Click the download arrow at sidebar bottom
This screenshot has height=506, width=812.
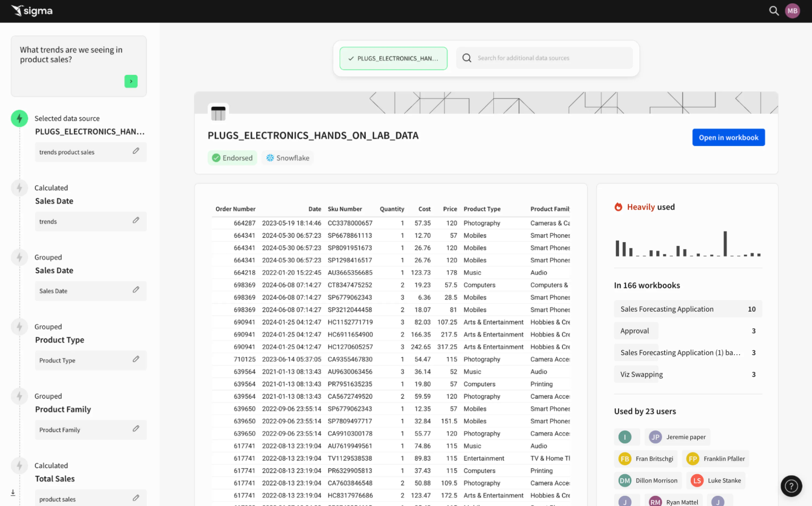pyautogui.click(x=13, y=493)
